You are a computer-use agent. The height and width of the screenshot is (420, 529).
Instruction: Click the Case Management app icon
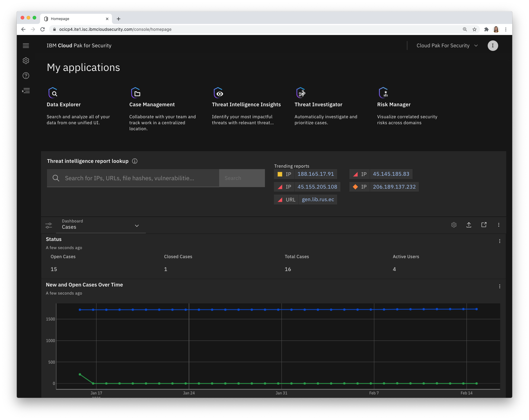click(x=136, y=93)
